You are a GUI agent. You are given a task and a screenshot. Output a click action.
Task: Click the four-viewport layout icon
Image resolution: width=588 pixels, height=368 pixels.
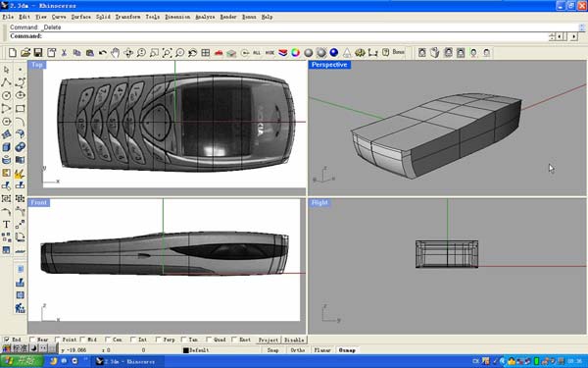coord(206,53)
